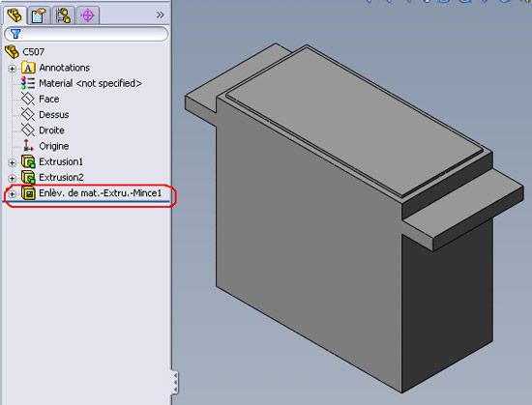
Task: Select the Origine icon
Action: click(x=28, y=146)
